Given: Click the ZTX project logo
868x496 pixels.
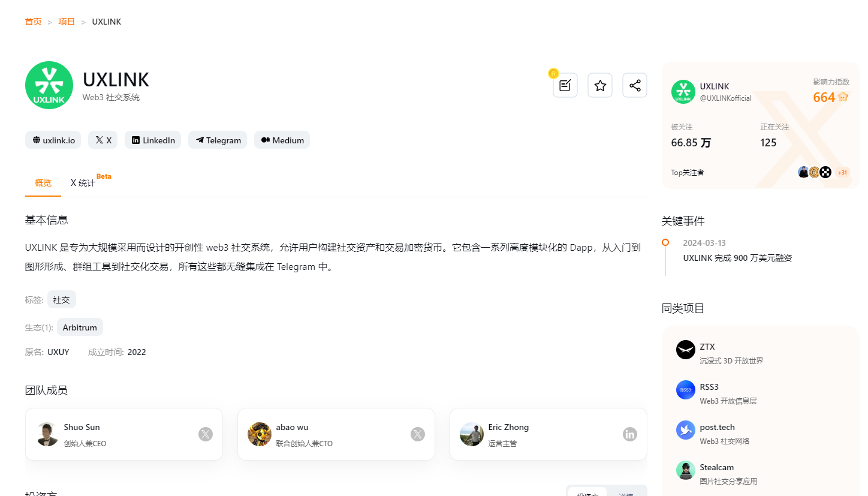Looking at the screenshot, I should click(x=686, y=350).
